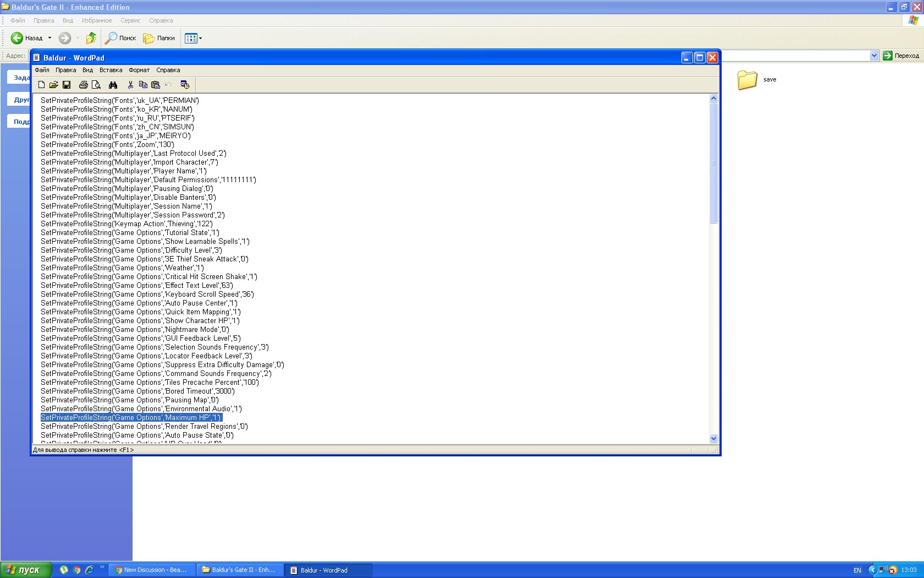Screen dimensions: 924x578
Task: Open Back button history dropdown arrow
Action: [x=50, y=38]
